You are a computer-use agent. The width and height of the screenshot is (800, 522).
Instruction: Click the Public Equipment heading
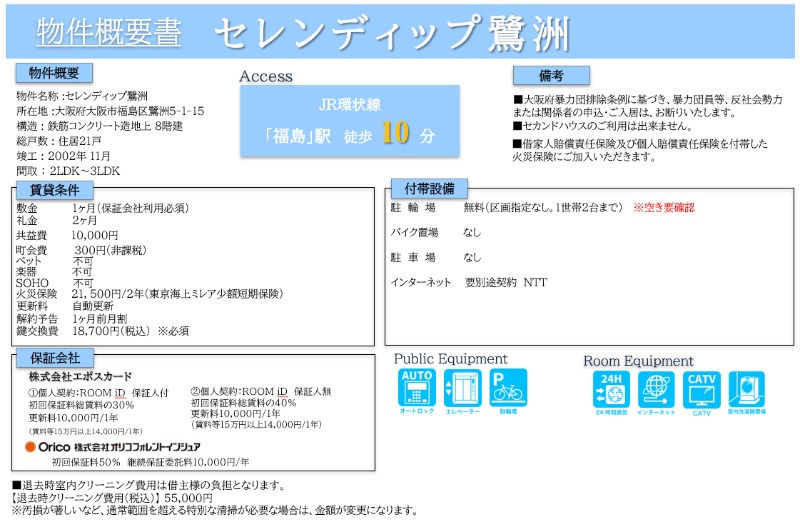pos(450,359)
